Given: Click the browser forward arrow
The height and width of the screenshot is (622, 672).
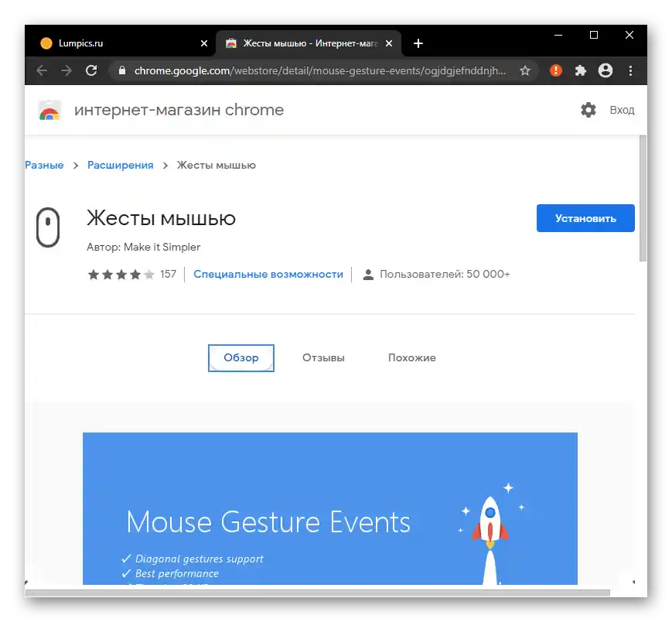Looking at the screenshot, I should click(67, 70).
